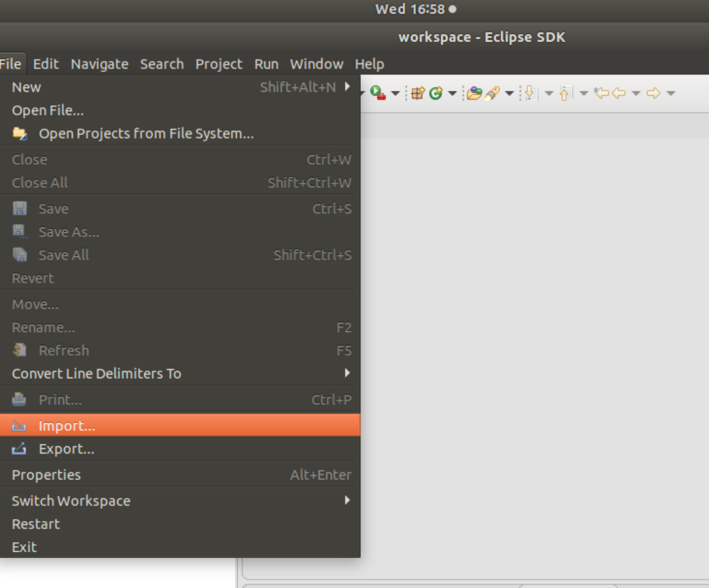The image size is (709, 588).
Task: Click the disabled Save entry
Action: tap(180, 209)
